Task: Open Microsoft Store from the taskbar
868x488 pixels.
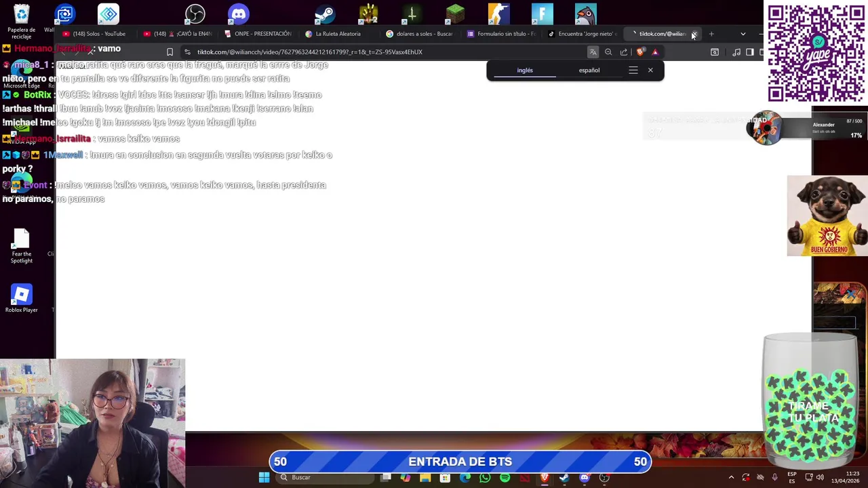Action: click(x=445, y=478)
